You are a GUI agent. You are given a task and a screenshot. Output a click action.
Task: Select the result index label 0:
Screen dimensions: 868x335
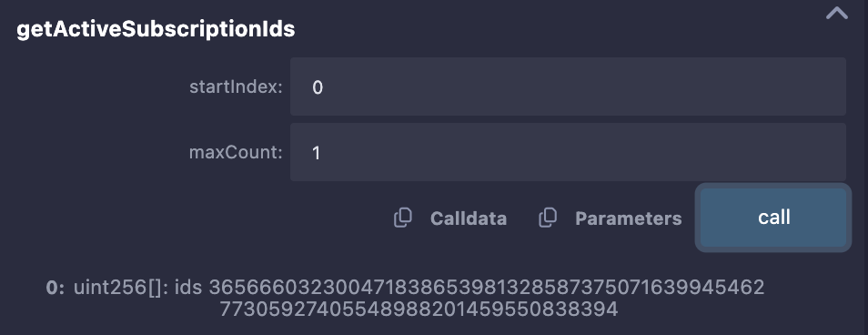click(56, 288)
